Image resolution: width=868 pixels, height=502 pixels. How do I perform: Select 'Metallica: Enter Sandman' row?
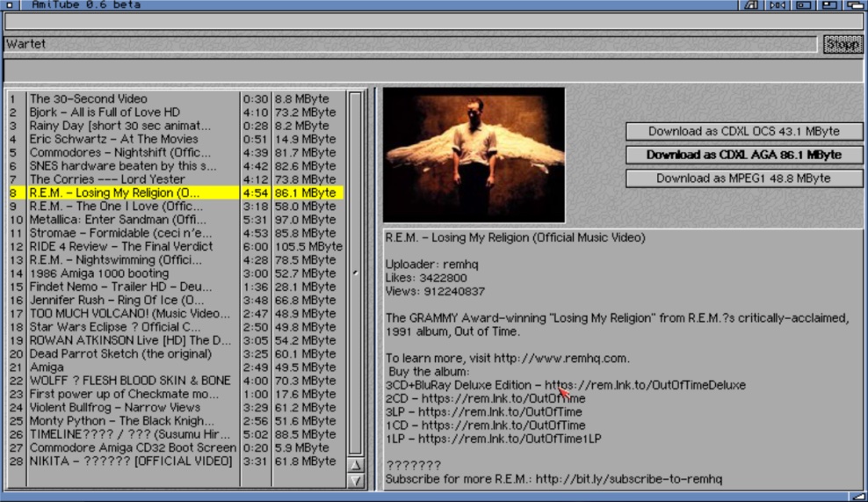(x=176, y=220)
